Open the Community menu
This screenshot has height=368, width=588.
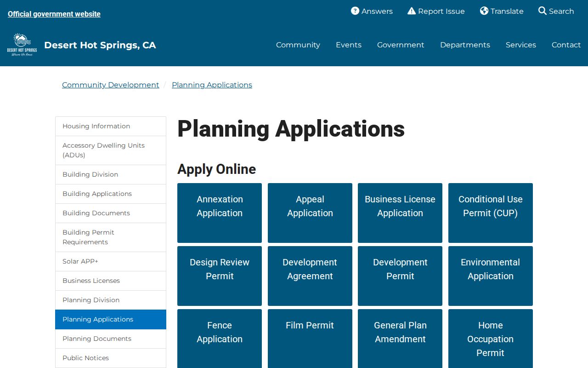click(x=298, y=45)
